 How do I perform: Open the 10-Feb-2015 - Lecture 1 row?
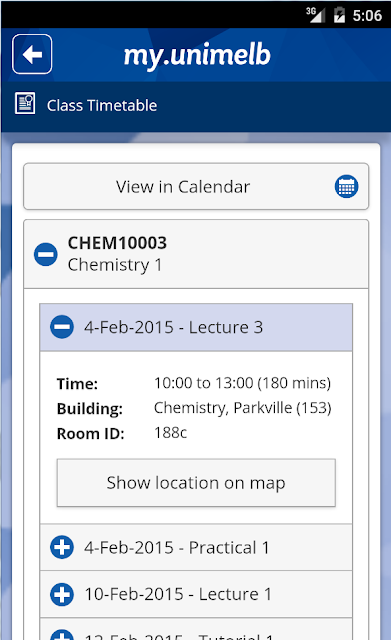[x=196, y=594]
